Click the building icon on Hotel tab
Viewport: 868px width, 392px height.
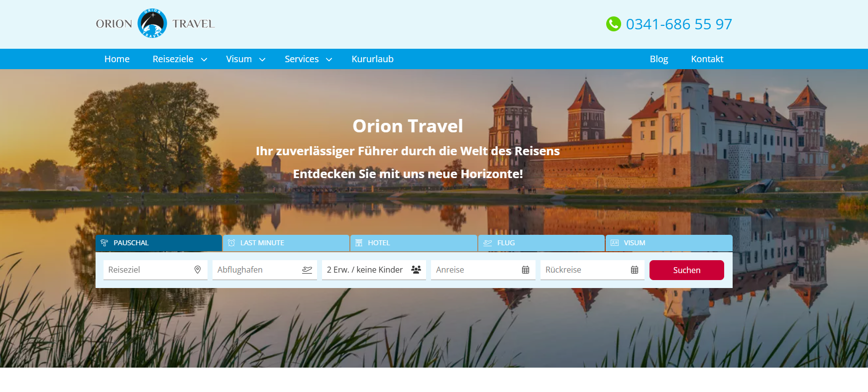point(359,243)
